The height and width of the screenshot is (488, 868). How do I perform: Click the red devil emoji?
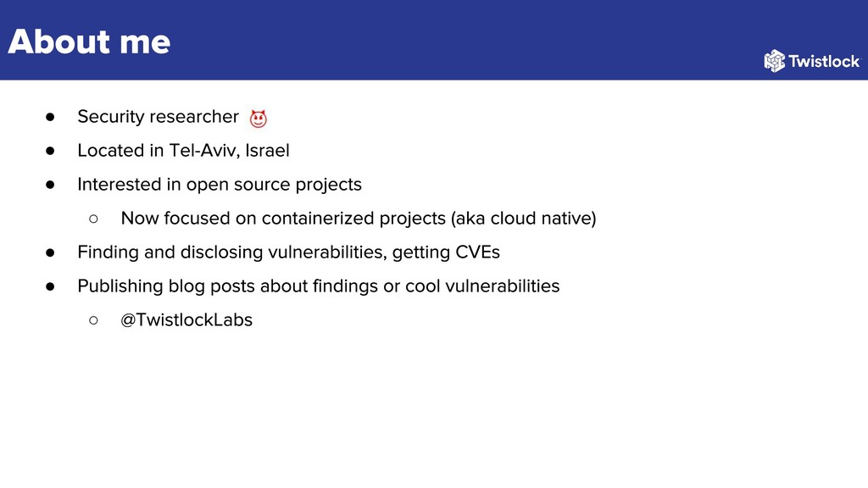tap(258, 119)
